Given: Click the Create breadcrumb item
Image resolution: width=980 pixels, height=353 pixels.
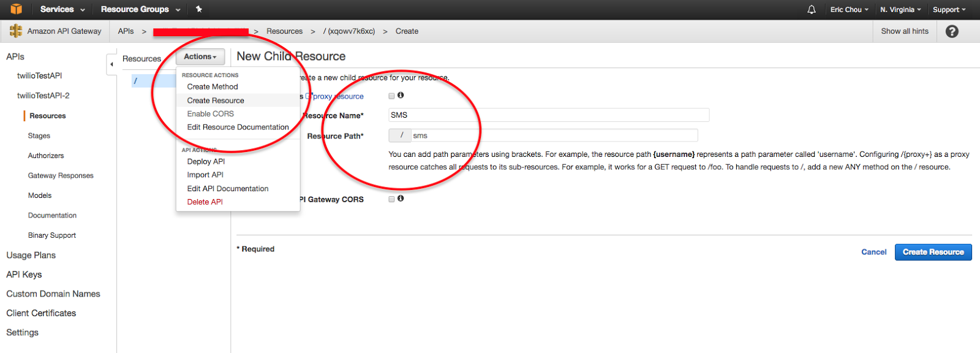Looking at the screenshot, I should tap(407, 31).
